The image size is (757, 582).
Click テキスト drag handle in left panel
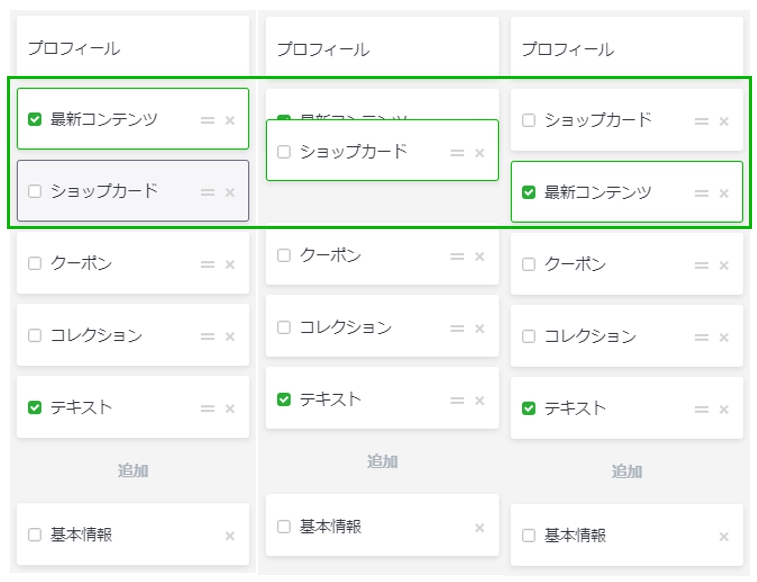208,409
